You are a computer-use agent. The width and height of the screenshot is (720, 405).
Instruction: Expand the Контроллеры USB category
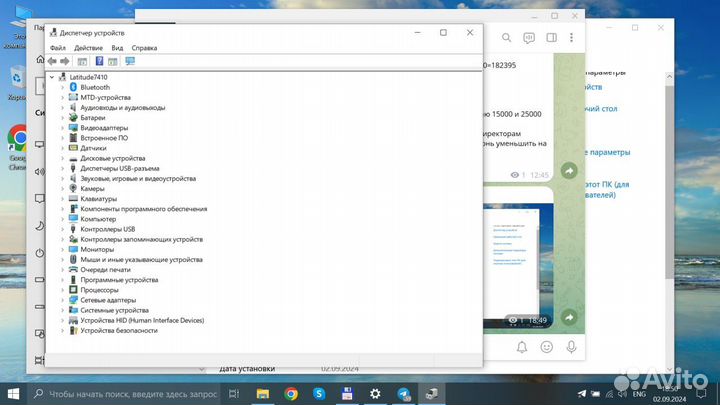pyautogui.click(x=62, y=229)
